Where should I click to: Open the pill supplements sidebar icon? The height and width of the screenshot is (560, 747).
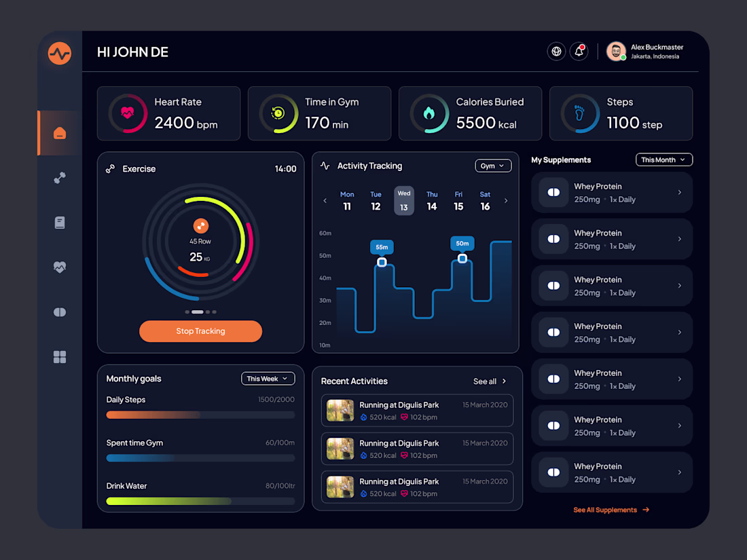[x=60, y=312]
